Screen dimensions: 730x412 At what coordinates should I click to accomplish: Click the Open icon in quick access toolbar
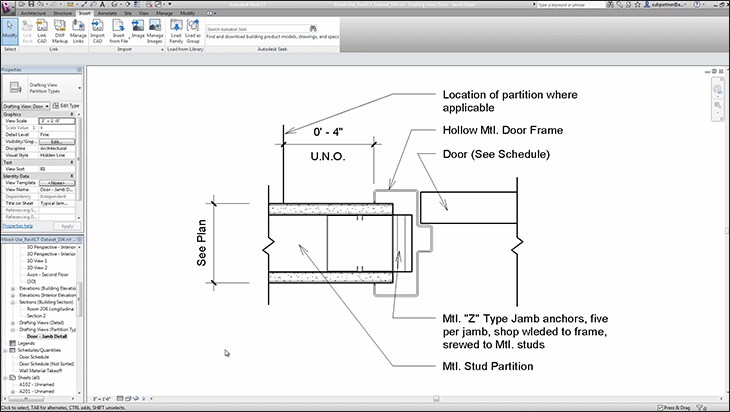[x=22, y=4]
